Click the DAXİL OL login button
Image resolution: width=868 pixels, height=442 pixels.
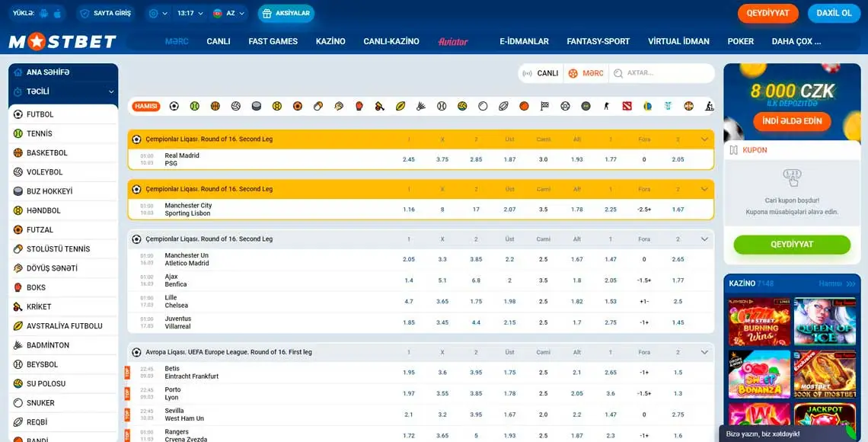[834, 13]
